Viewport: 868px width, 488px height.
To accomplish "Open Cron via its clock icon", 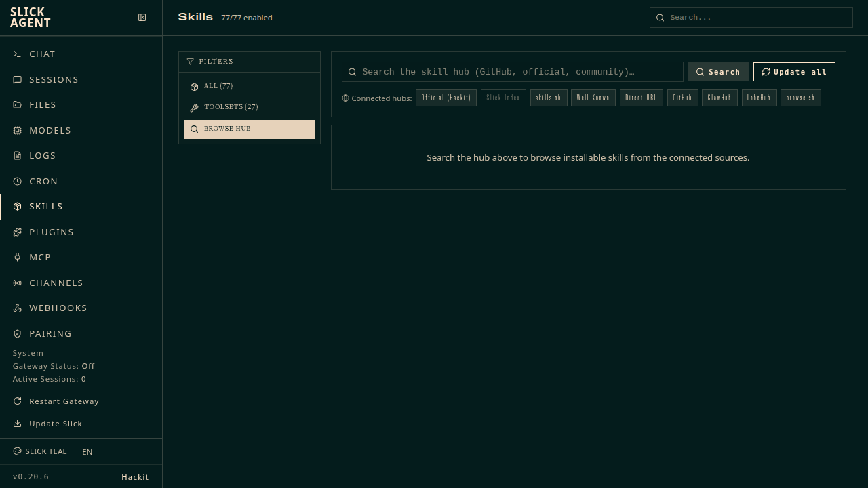I will [x=17, y=182].
